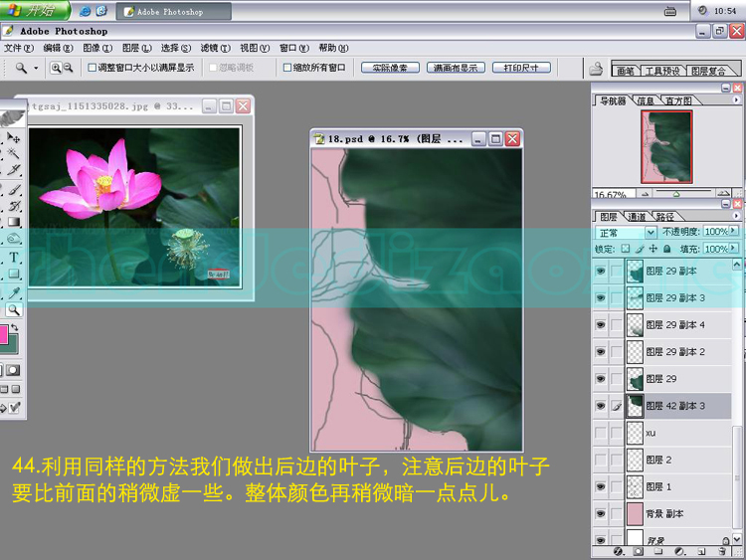Switch to the 路径 tab
This screenshot has width=746, height=560.
pos(664,217)
